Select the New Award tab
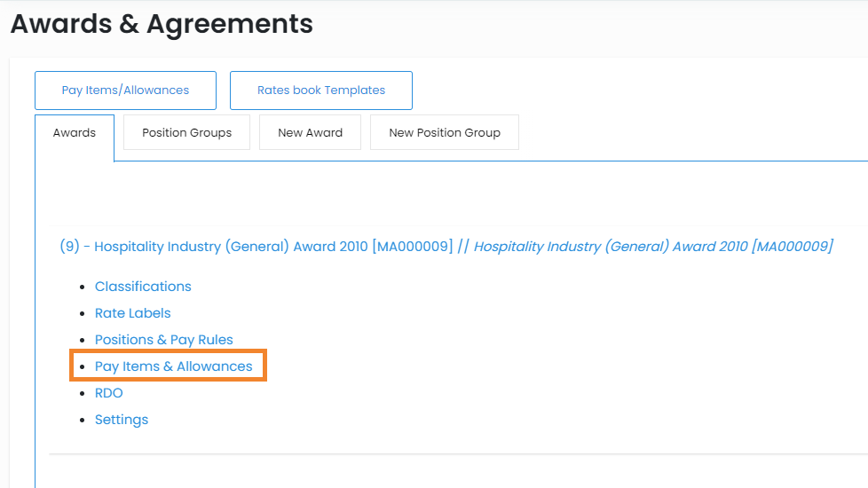The image size is (868, 488). pyautogui.click(x=310, y=133)
